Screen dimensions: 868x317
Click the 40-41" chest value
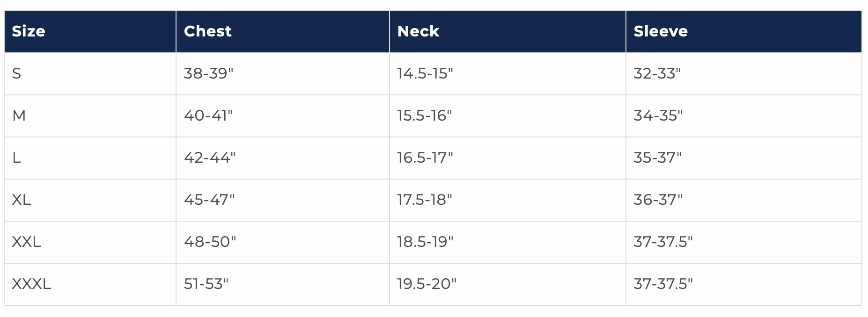208,115
